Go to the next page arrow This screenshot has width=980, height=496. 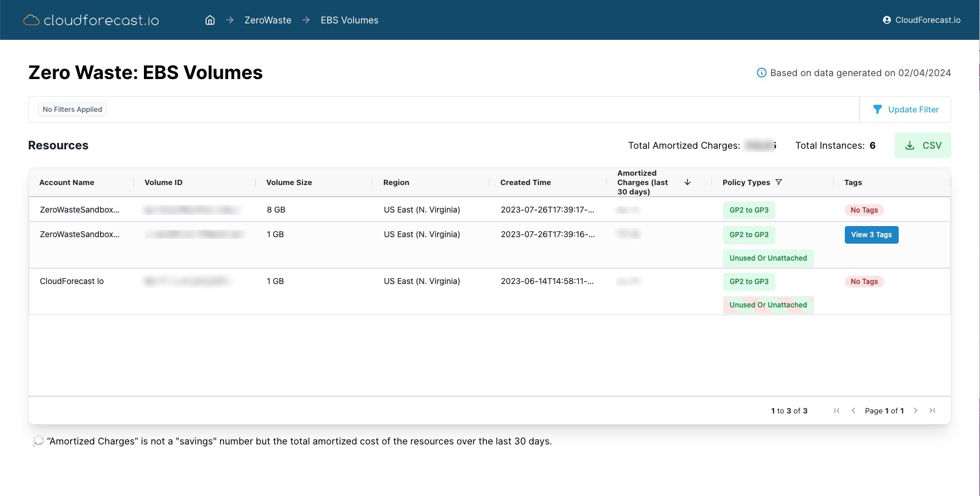click(916, 411)
